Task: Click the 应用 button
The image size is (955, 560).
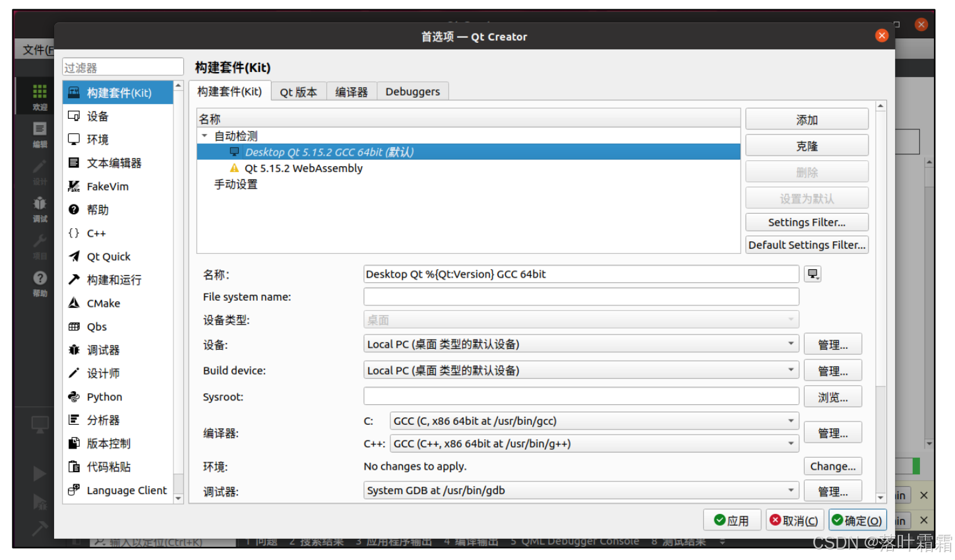Action: [732, 520]
